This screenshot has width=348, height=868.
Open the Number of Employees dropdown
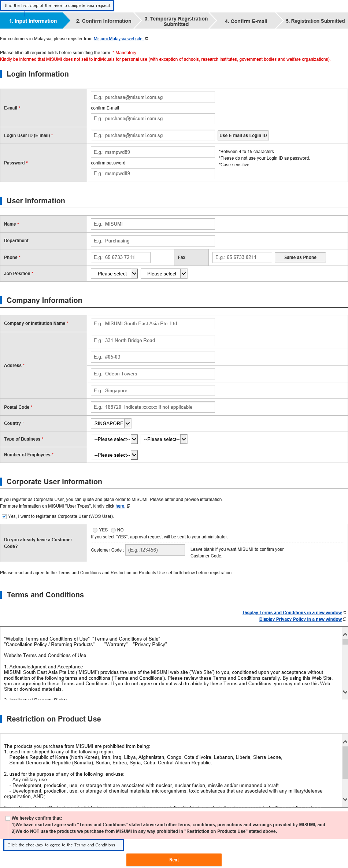pos(114,455)
